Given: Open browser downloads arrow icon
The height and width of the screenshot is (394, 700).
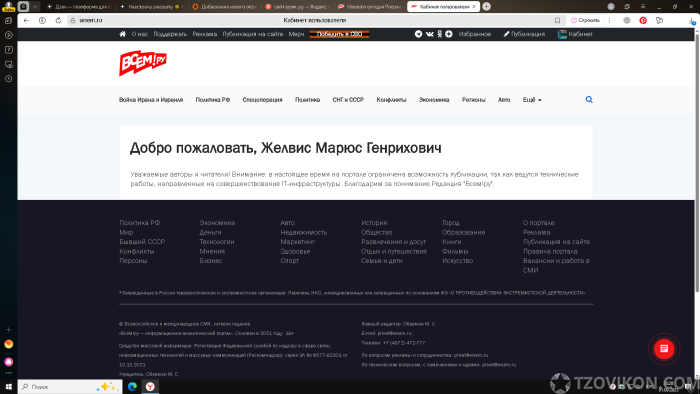Looking at the screenshot, I should [x=692, y=21].
